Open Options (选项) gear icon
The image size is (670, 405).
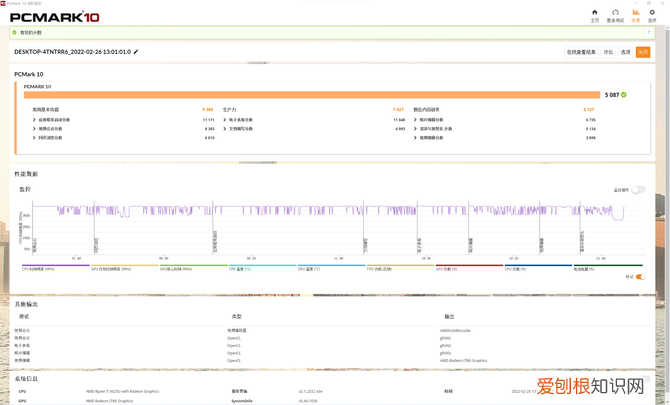pos(652,15)
